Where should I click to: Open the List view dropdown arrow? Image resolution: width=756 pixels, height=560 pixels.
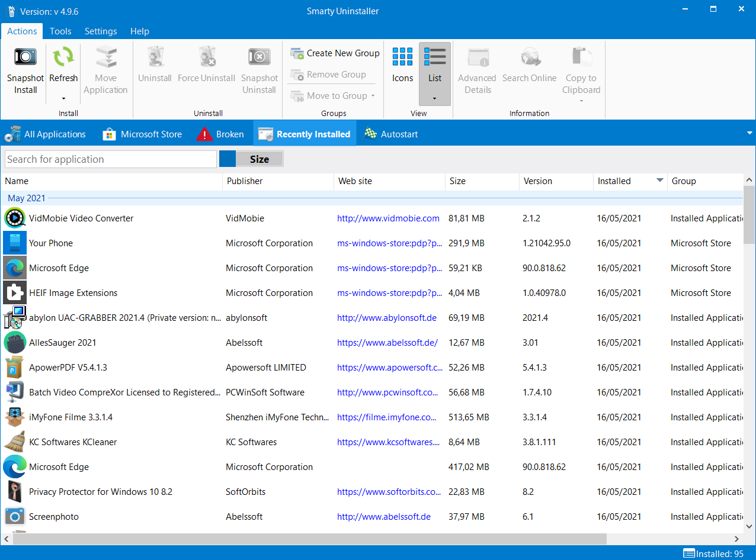pyautogui.click(x=435, y=99)
